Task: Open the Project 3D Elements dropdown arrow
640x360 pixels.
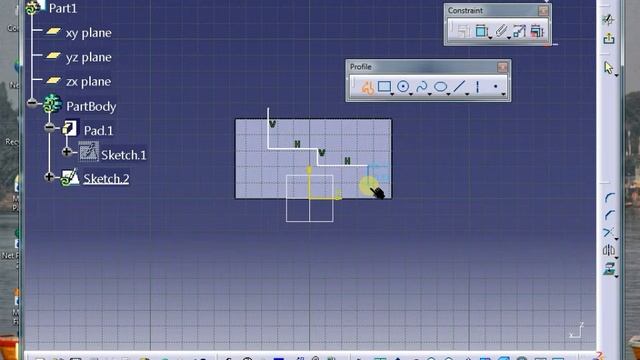Action: [x=616, y=276]
